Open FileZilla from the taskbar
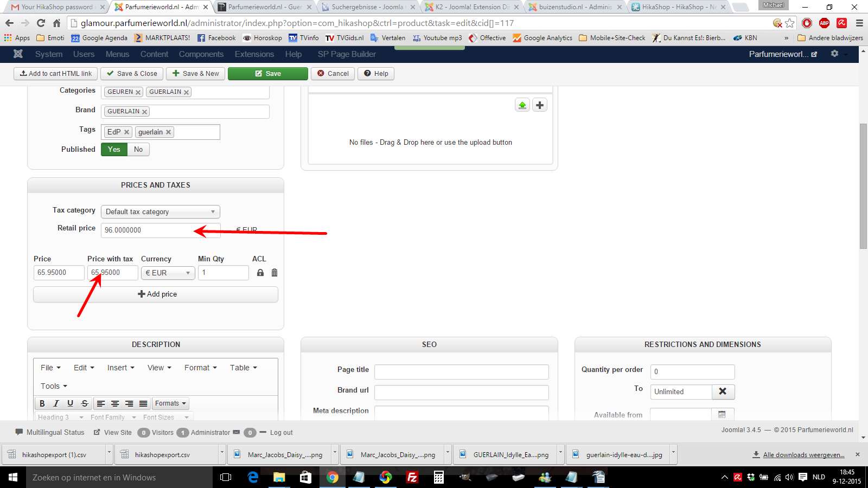This screenshot has height=488, width=868. coord(412,477)
